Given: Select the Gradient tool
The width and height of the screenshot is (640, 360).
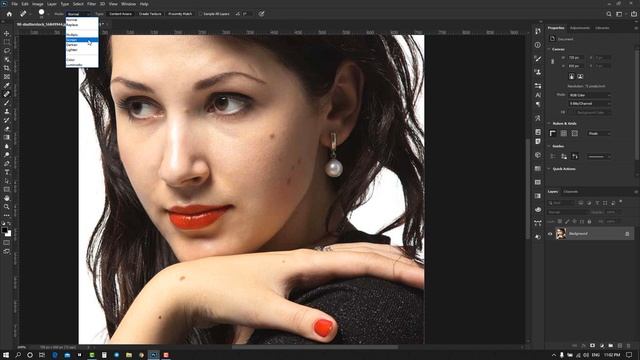Looking at the screenshot, I should 7,137.
